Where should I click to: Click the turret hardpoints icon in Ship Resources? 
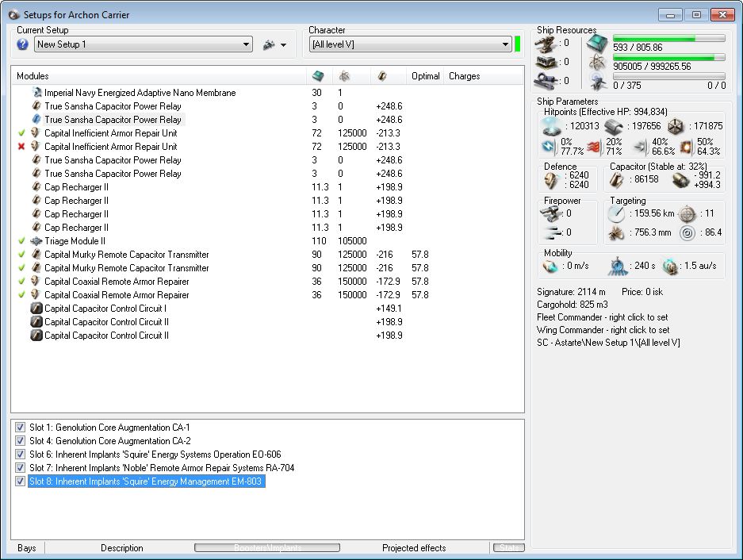click(546, 44)
